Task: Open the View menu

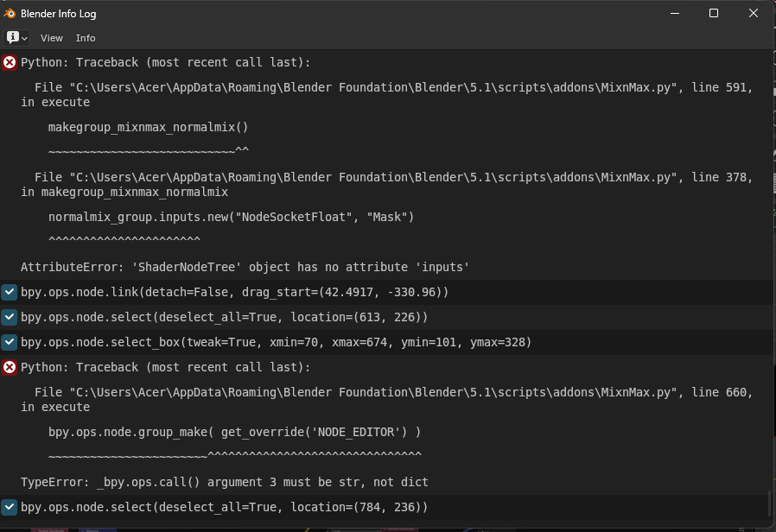Action: click(x=52, y=38)
